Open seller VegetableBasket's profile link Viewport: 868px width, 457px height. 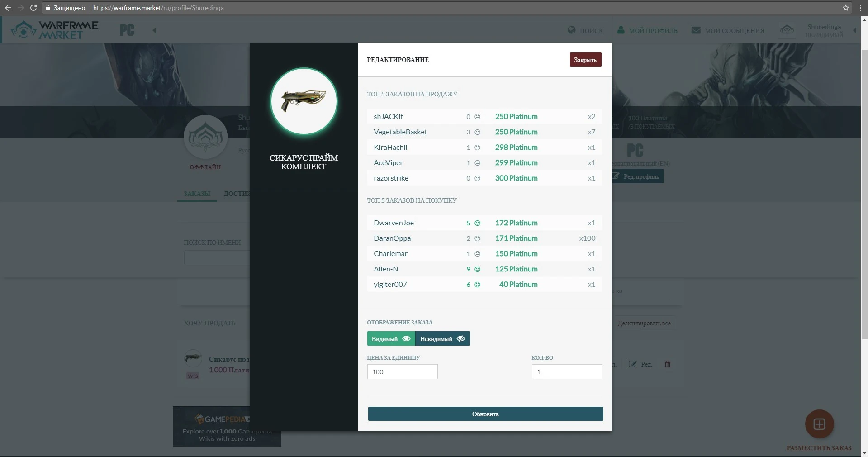pyautogui.click(x=400, y=132)
